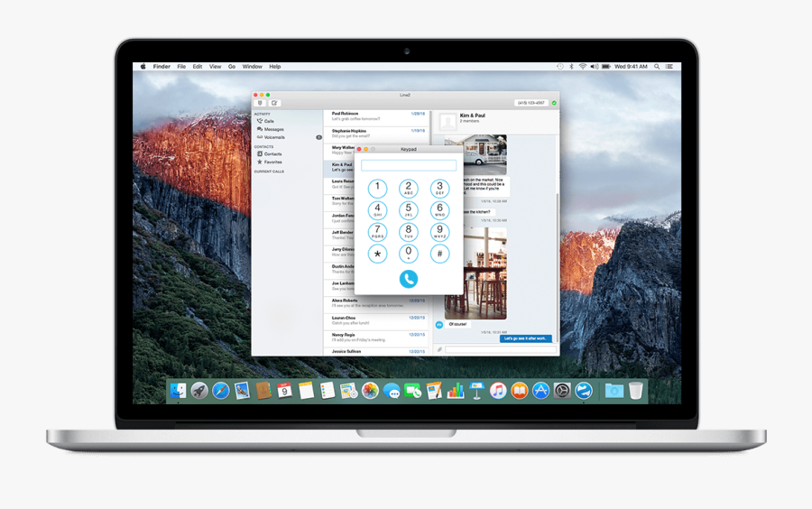Screen dimensions: 812x509
Task: Select Jeff Bender conversation row
Action: tap(339, 236)
